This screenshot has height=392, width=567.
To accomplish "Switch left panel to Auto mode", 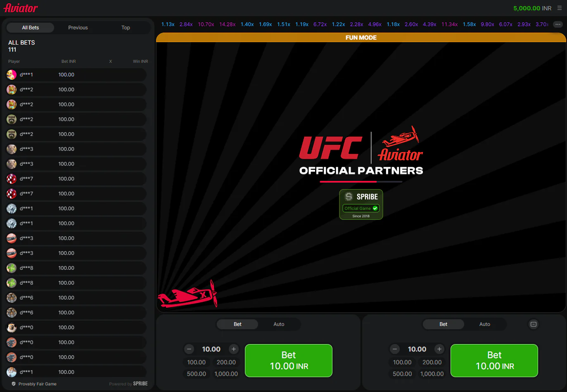I will (x=279, y=324).
